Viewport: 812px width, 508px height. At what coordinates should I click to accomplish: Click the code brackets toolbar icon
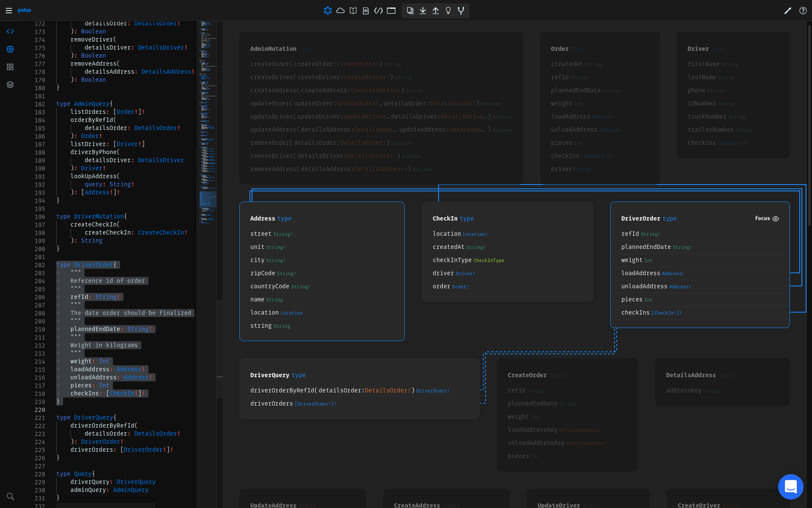point(379,11)
